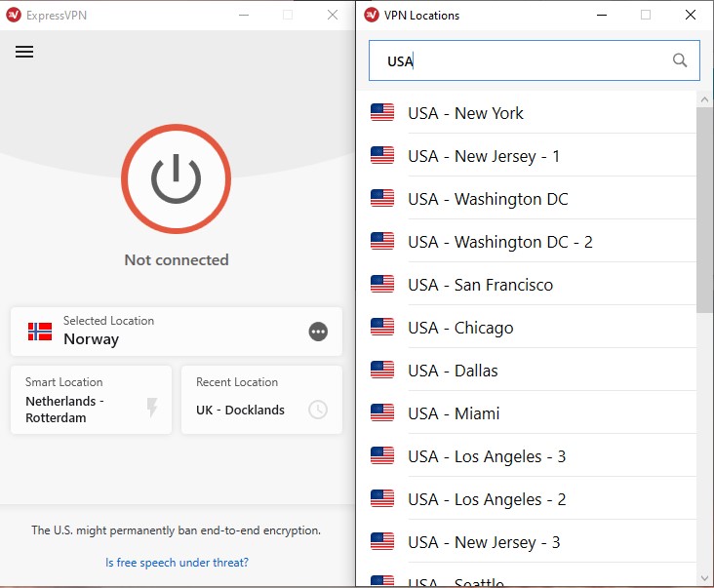The width and height of the screenshot is (714, 588).
Task: Connect to Smart Location Netherlands - Rotterdam
Action: point(91,400)
